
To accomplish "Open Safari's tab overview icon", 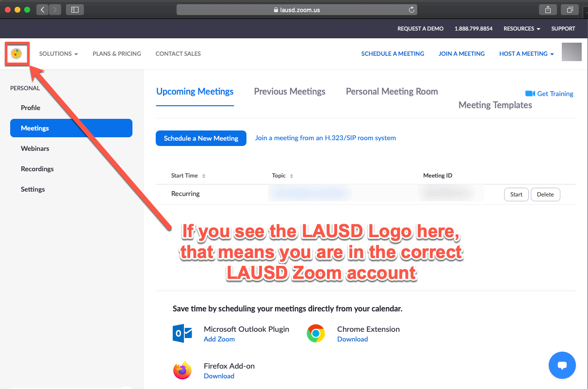I will [570, 10].
